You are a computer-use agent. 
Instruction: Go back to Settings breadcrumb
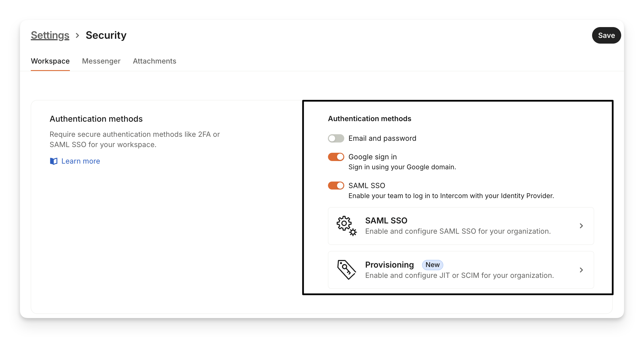(50, 35)
